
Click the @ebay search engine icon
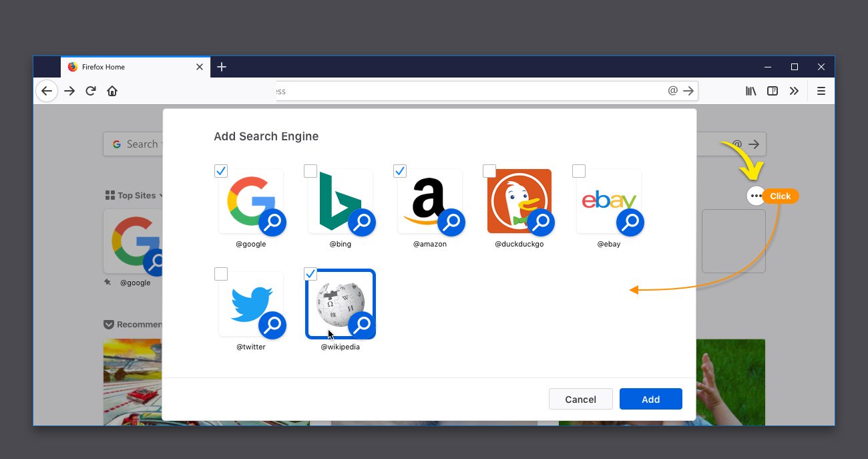tap(608, 200)
